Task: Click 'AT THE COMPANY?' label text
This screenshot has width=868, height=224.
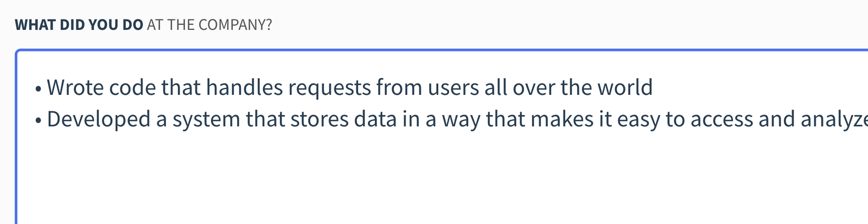Action: [209, 25]
